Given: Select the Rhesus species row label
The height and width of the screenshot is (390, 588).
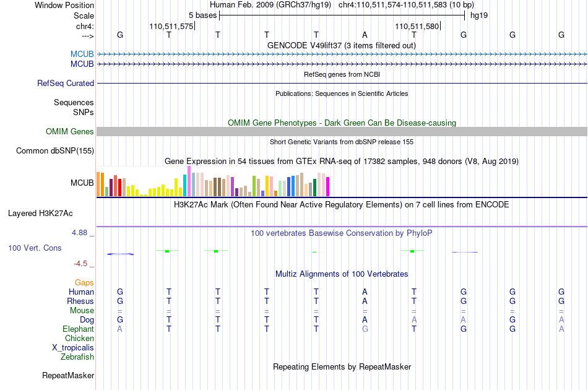Looking at the screenshot, I should tap(80, 301).
